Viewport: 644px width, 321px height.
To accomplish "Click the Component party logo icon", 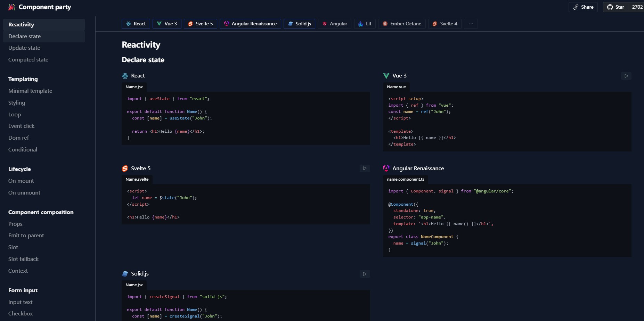I will 11,7.
